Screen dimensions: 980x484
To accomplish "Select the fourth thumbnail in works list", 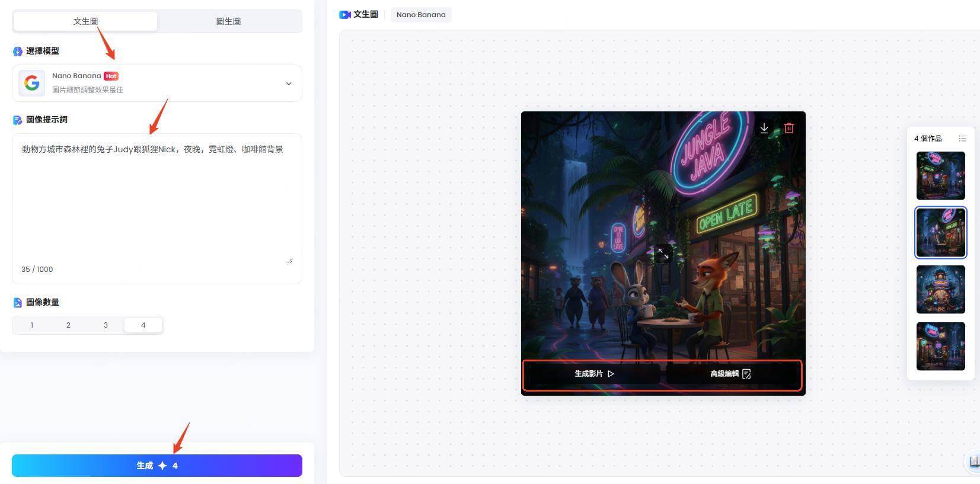I will coord(940,347).
